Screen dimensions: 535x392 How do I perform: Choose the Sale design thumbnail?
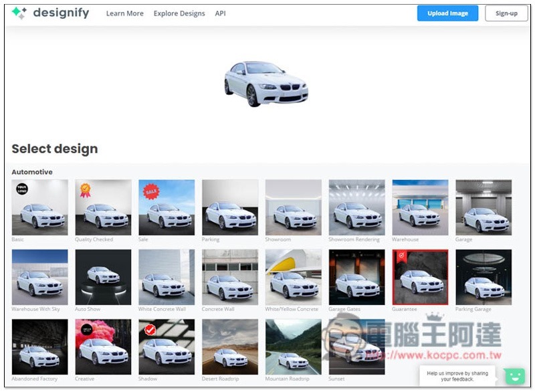click(167, 207)
